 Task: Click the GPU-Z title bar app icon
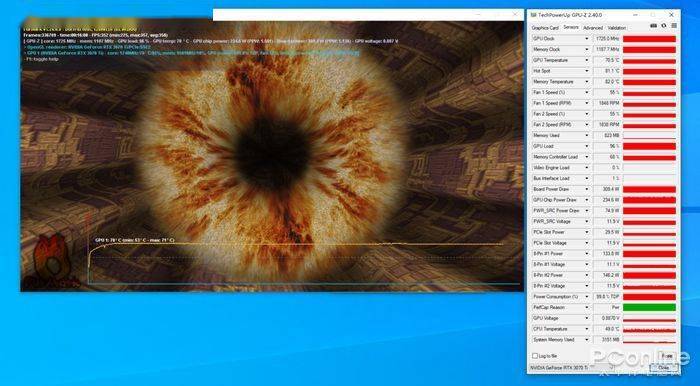point(533,15)
